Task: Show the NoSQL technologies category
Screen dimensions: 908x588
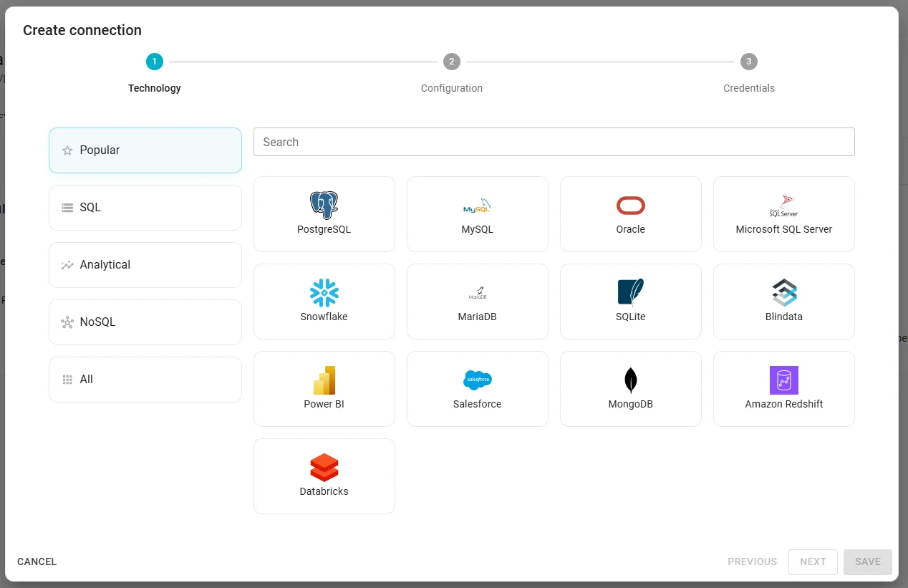Action: (145, 322)
